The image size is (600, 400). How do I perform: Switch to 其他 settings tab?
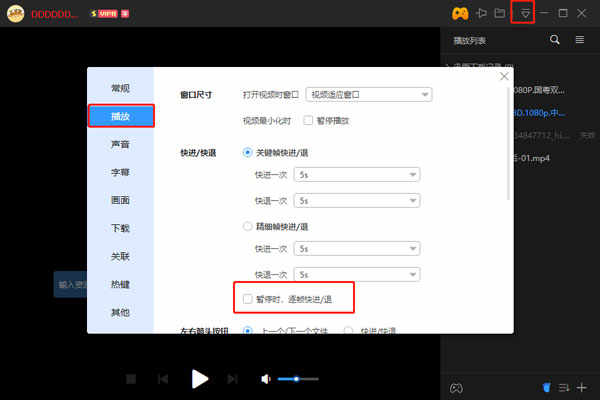click(x=121, y=313)
